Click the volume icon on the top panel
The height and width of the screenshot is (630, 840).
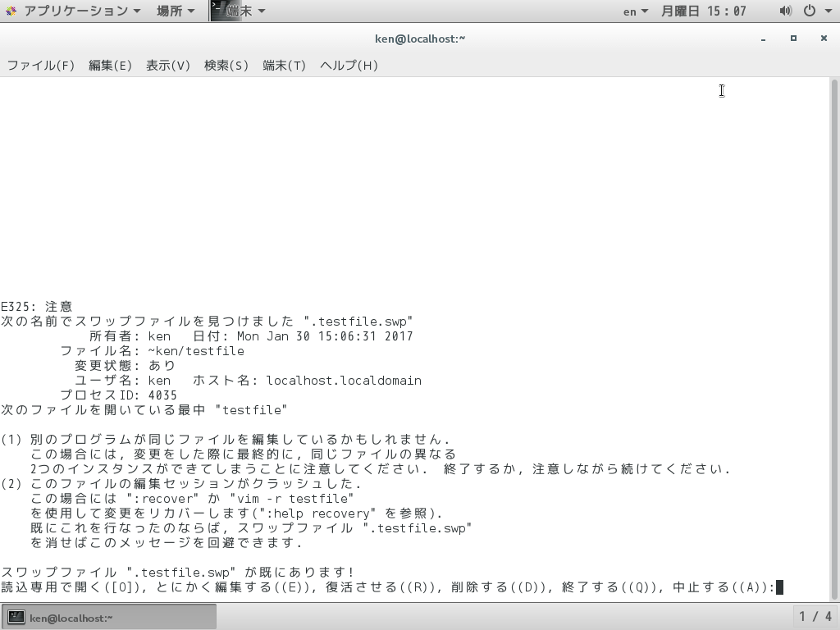pos(785,11)
